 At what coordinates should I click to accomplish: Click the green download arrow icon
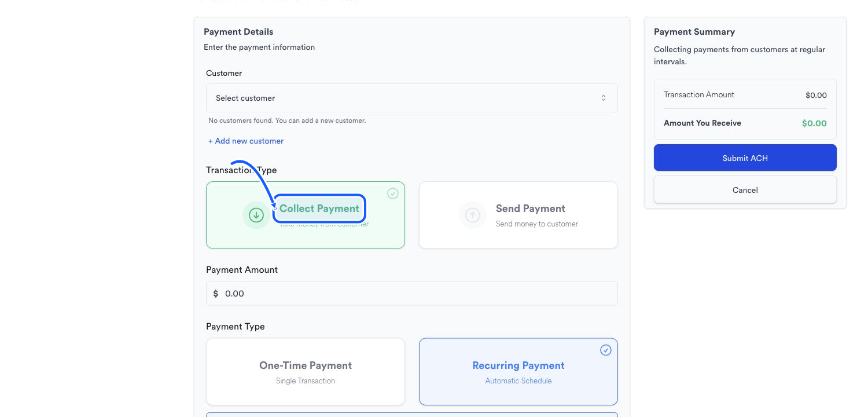[256, 215]
